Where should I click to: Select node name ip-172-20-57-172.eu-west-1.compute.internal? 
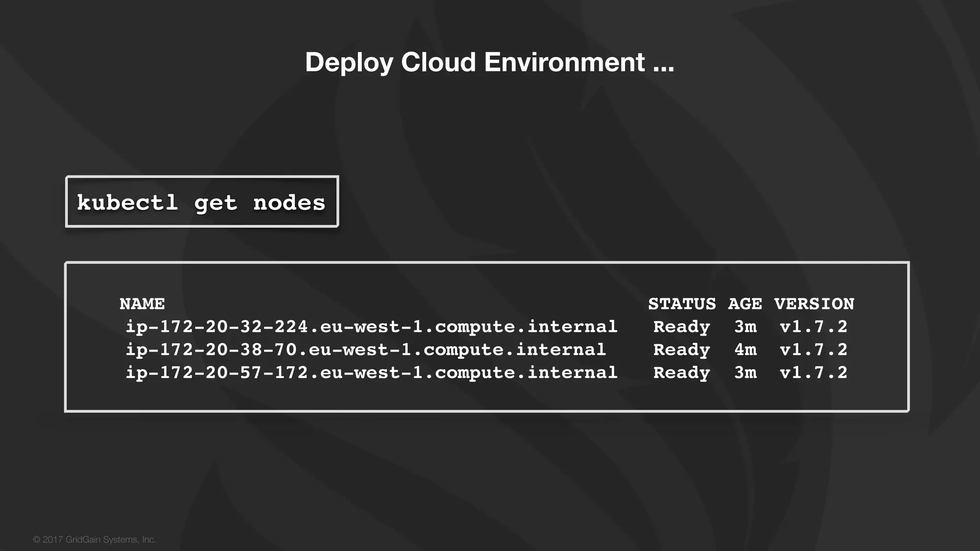pyautogui.click(x=371, y=373)
